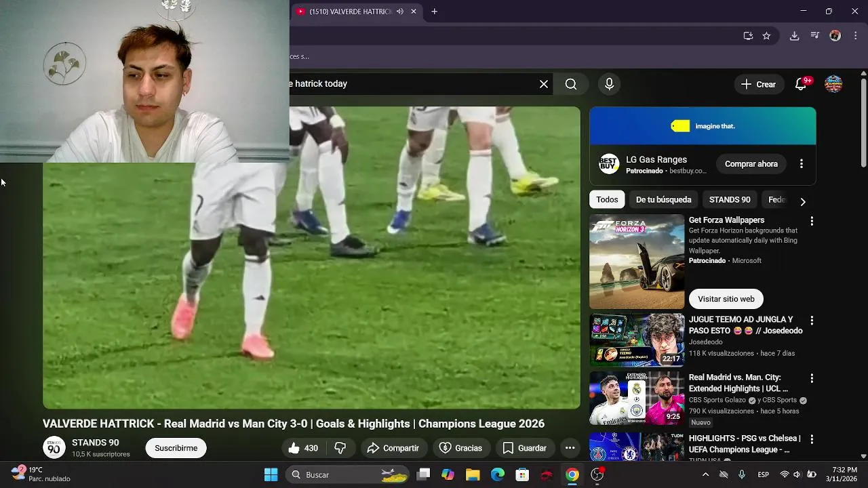Toggle microphone tray icon
868x488 pixels.
point(742,474)
